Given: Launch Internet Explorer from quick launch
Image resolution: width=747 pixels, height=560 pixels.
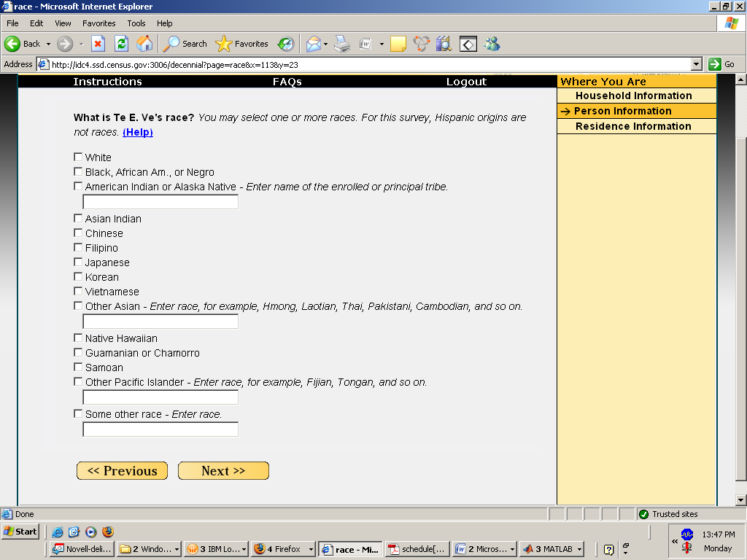Looking at the screenshot, I should pos(58,532).
